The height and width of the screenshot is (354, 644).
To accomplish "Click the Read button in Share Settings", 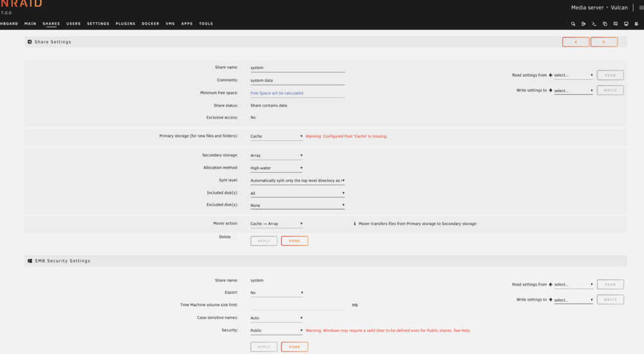I will [611, 75].
